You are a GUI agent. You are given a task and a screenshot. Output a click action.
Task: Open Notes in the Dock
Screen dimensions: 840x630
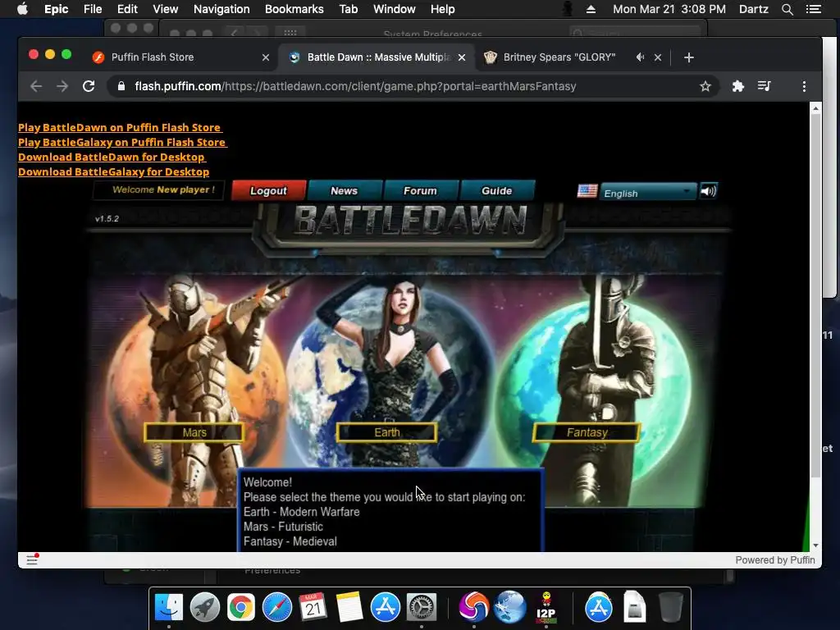point(349,608)
